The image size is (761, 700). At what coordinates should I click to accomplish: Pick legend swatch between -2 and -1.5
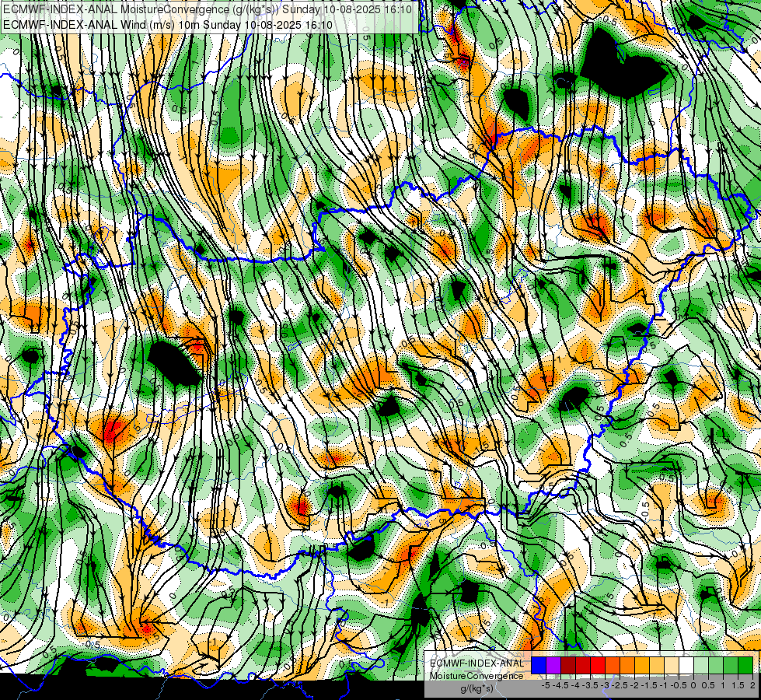coord(642,665)
